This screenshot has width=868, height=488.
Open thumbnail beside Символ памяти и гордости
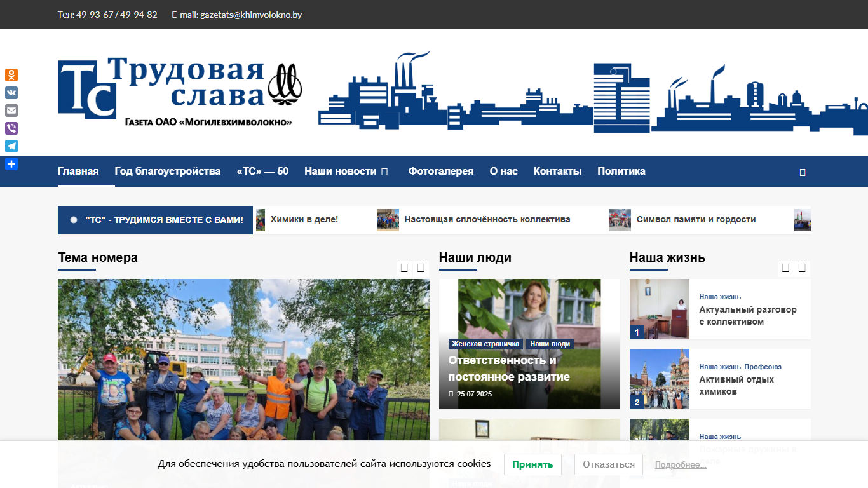620,220
